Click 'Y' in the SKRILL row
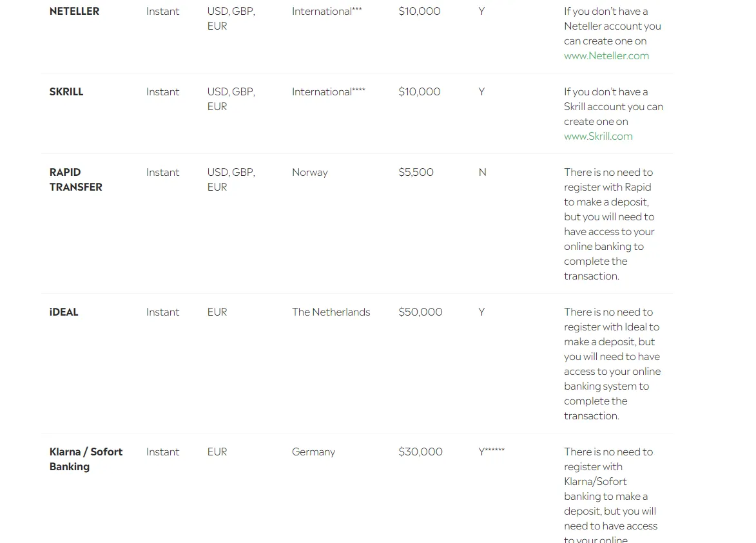 click(x=481, y=91)
